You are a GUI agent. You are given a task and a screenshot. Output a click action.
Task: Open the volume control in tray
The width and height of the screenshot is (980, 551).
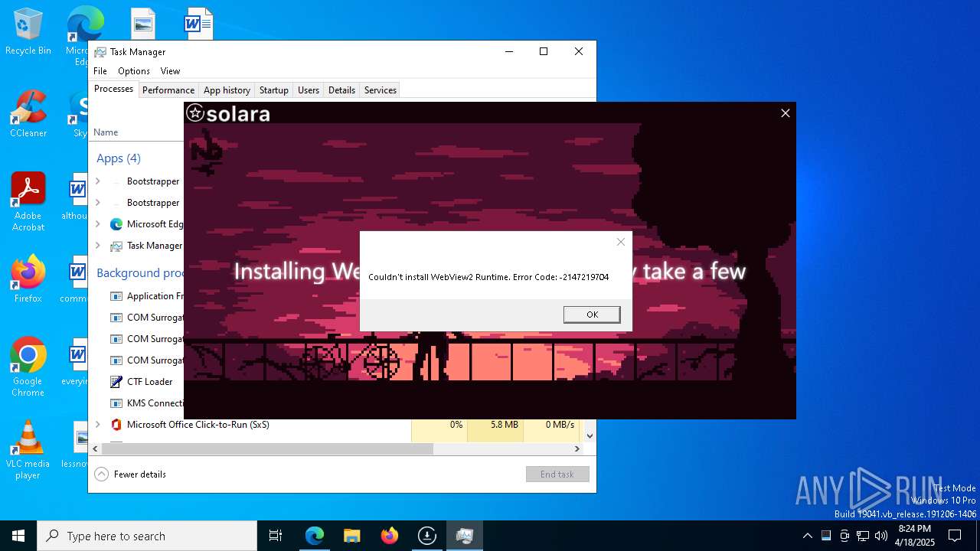tap(880, 536)
